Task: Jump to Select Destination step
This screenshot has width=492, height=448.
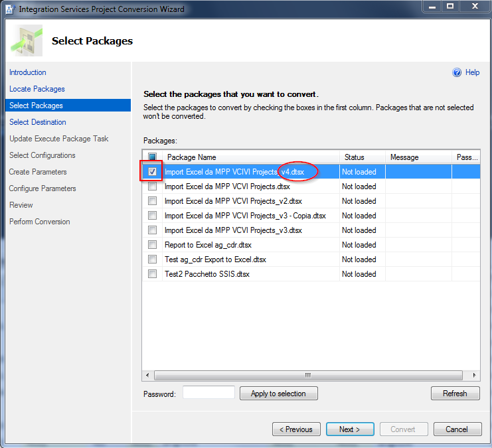Action: (38, 122)
